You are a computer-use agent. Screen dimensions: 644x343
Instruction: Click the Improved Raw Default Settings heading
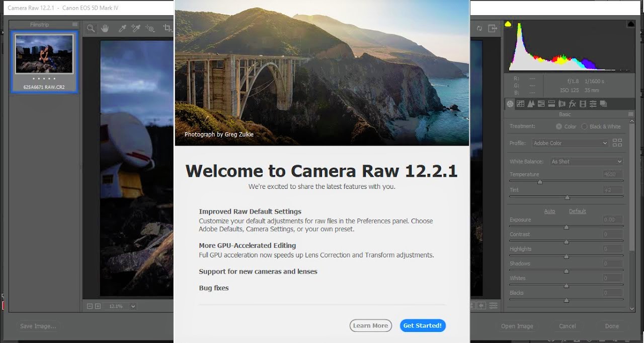[x=250, y=212]
